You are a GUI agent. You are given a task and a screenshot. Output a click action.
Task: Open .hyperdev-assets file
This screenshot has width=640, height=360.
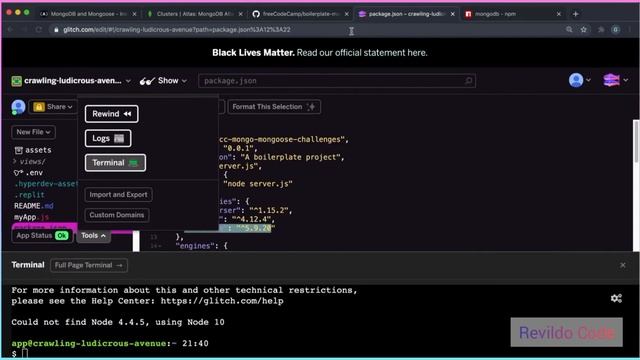(x=45, y=184)
